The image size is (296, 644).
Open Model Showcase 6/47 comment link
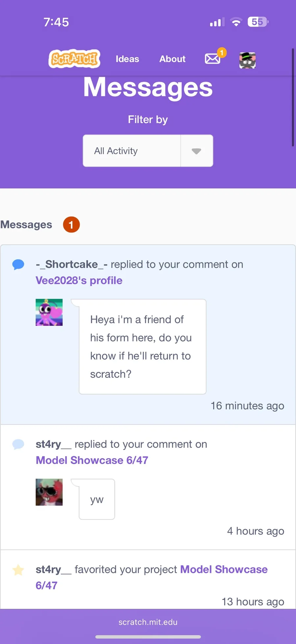coord(92,460)
